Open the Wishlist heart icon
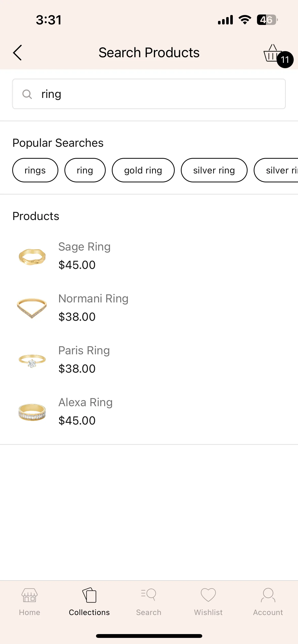The image size is (298, 644). pos(208,595)
